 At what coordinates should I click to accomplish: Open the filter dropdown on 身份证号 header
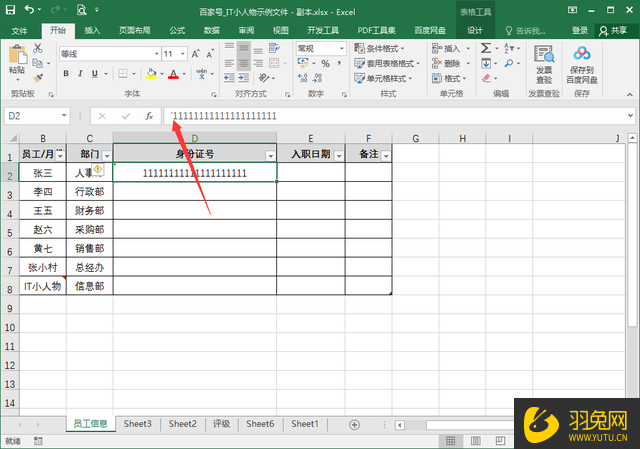[x=270, y=156]
